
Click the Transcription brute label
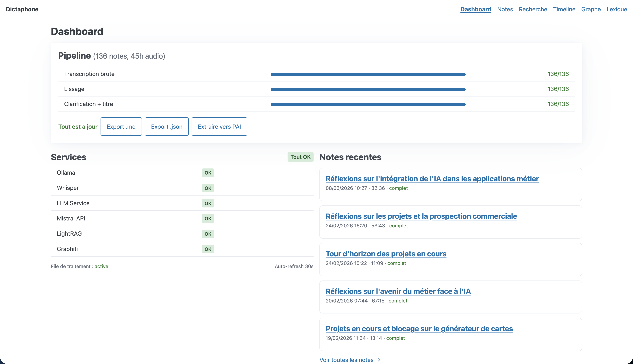tap(89, 74)
